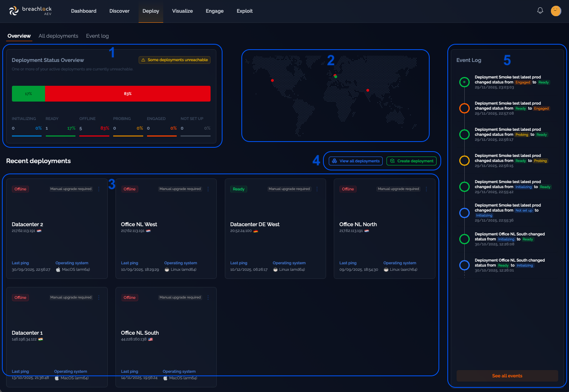Image resolution: width=569 pixels, height=392 pixels.
Task: Open Datacenter 2 card options menu
Action: click(99, 189)
